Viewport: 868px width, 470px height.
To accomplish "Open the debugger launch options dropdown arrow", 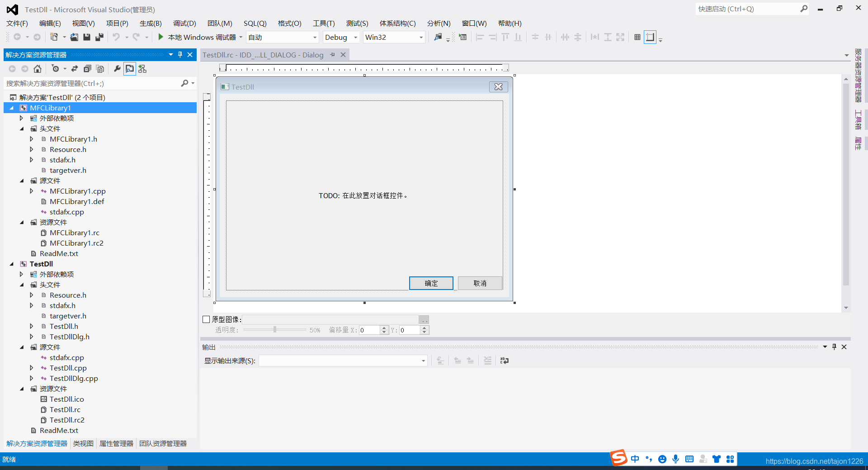I will tap(241, 37).
